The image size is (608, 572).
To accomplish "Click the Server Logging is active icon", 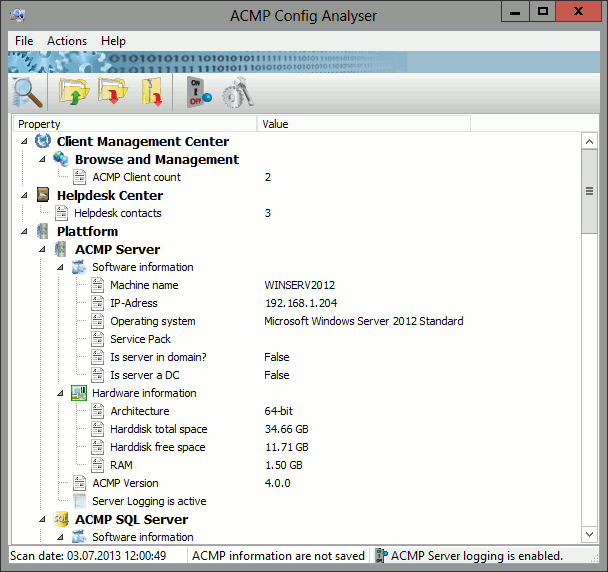I will [79, 501].
